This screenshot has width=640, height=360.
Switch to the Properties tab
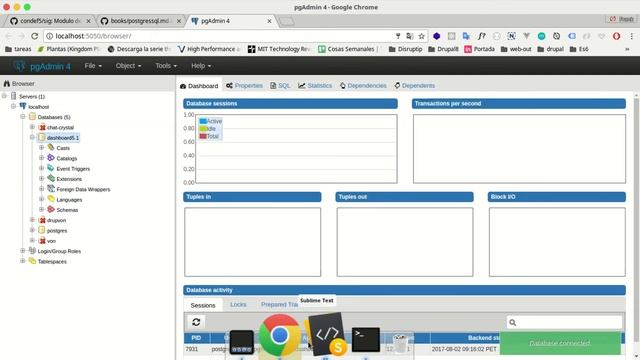[244, 86]
